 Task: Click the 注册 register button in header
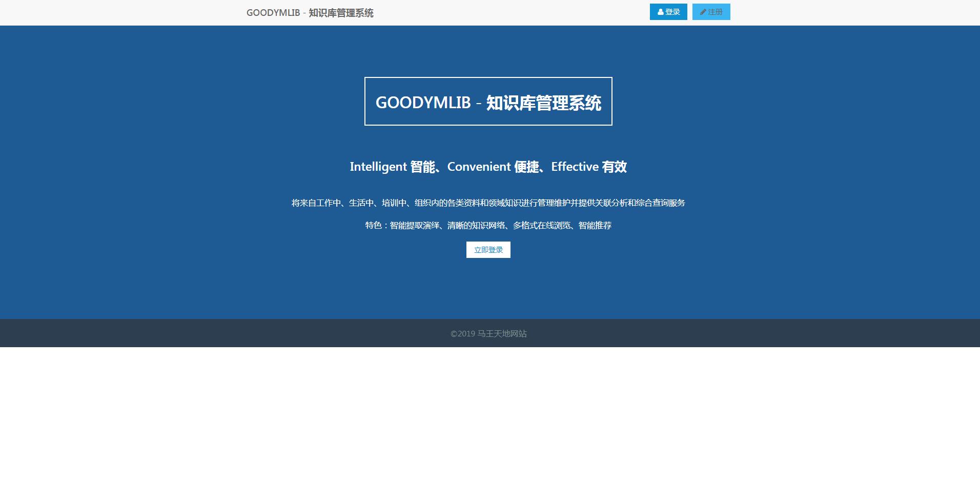tap(711, 12)
